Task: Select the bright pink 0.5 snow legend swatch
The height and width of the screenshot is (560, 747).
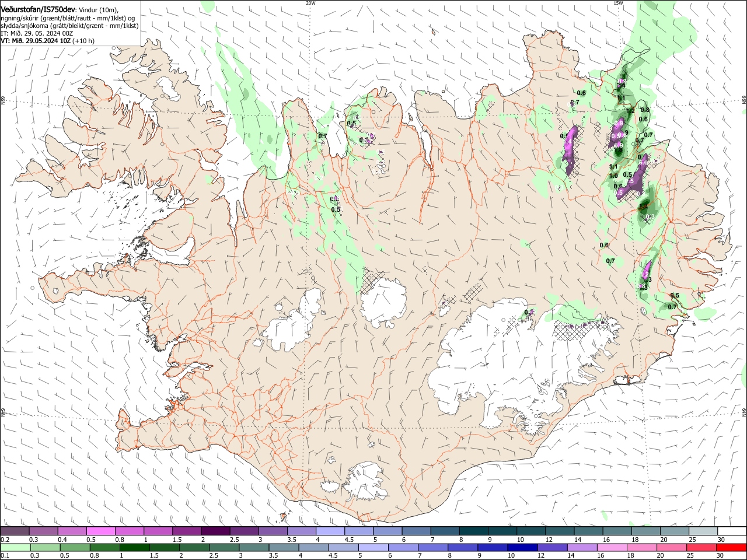Action: [100, 531]
